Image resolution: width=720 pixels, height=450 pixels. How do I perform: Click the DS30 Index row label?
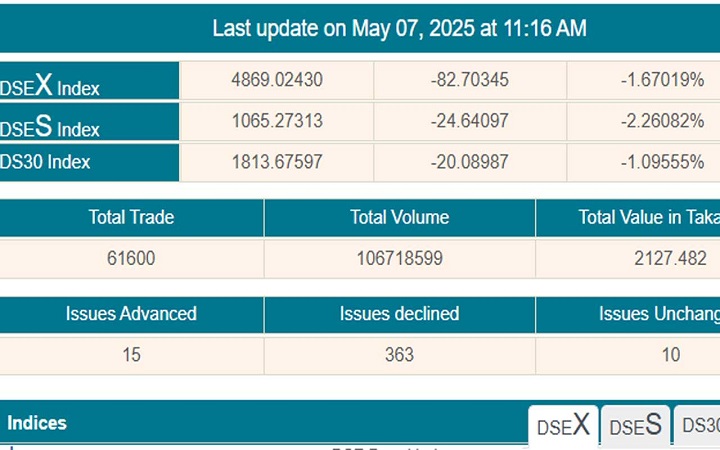point(46,162)
